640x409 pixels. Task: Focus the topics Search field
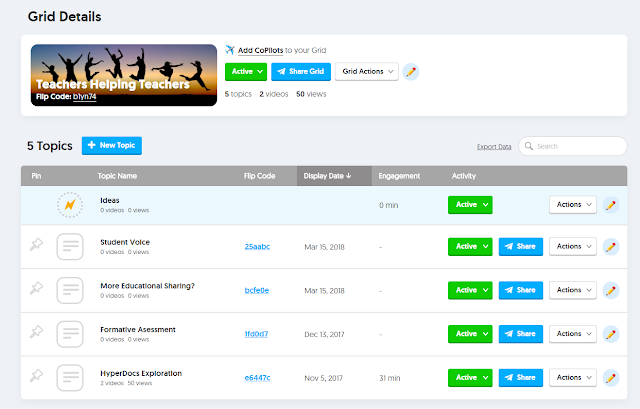pos(573,146)
